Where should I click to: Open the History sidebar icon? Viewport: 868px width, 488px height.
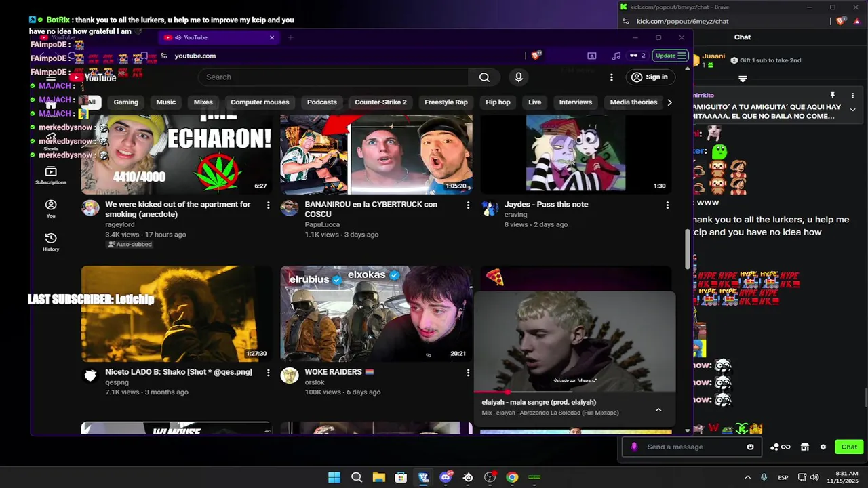click(51, 241)
